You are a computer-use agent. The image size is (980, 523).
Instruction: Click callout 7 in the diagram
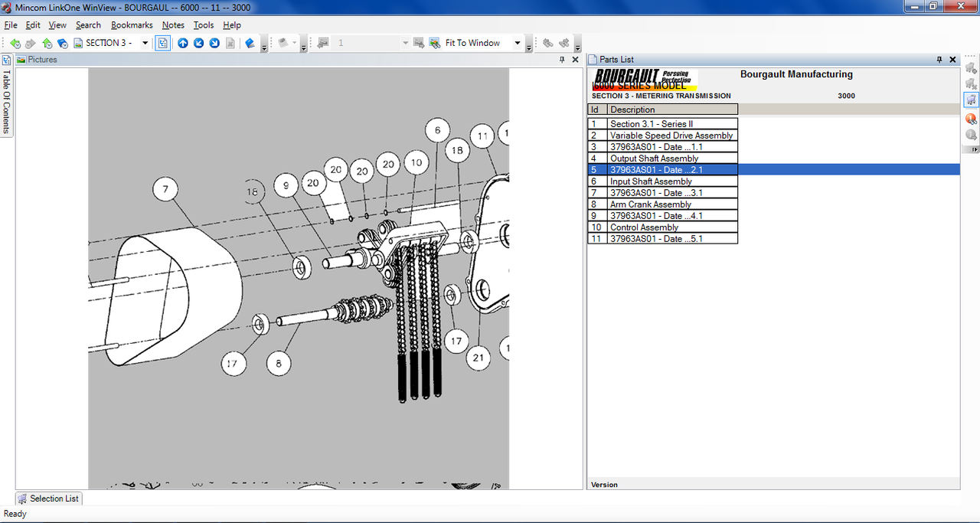pos(165,188)
